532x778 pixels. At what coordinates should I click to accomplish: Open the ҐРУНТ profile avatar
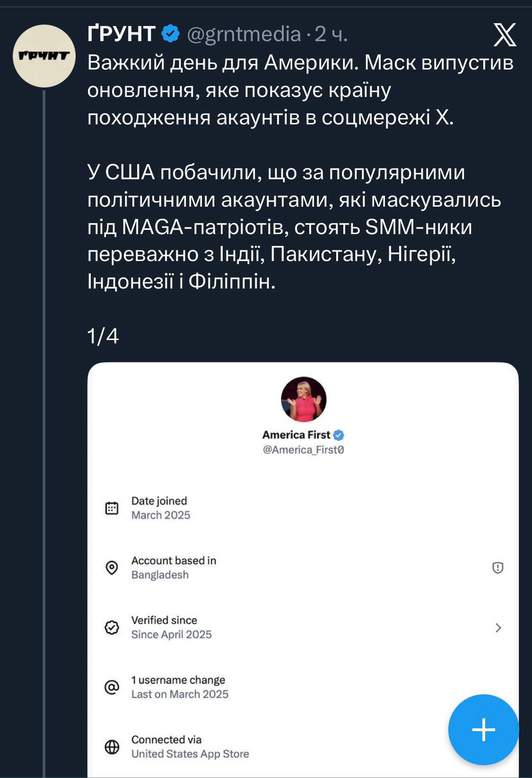pos(44,56)
